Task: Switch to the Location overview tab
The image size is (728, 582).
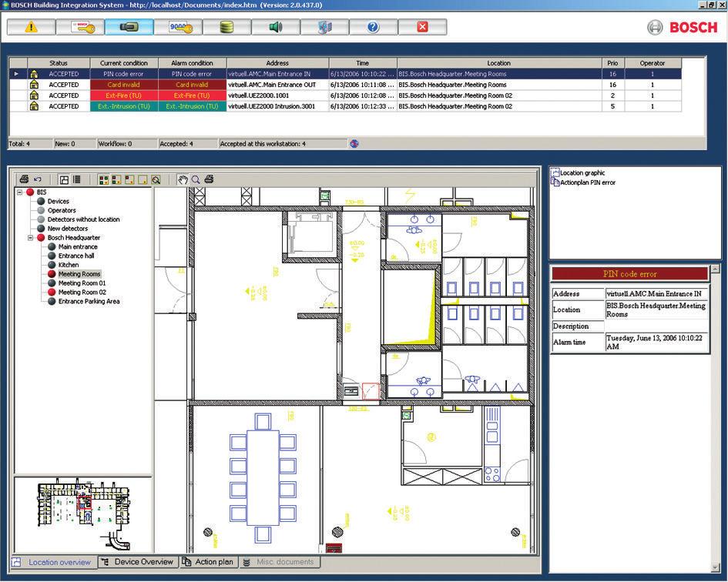Action: pyautogui.click(x=53, y=562)
